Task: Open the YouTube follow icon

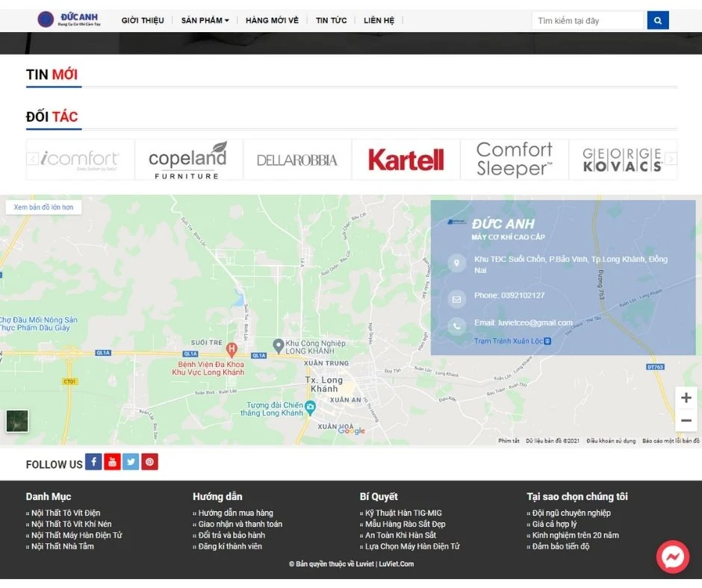Action: (x=112, y=462)
